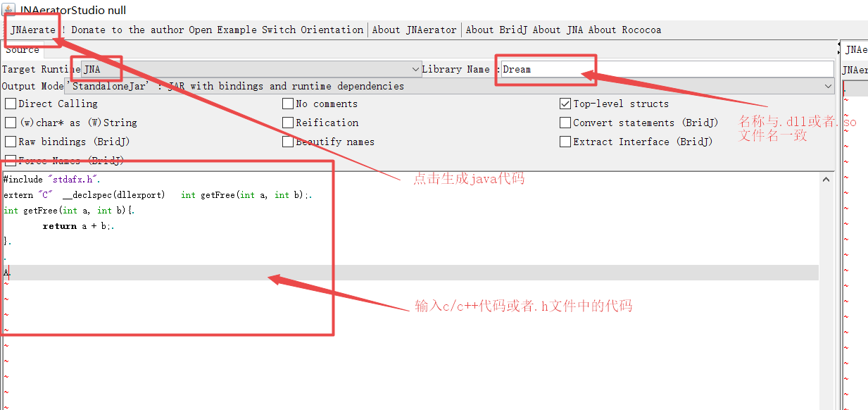The width and height of the screenshot is (868, 410).
Task: Enable Direct Calling
Action: coord(11,104)
